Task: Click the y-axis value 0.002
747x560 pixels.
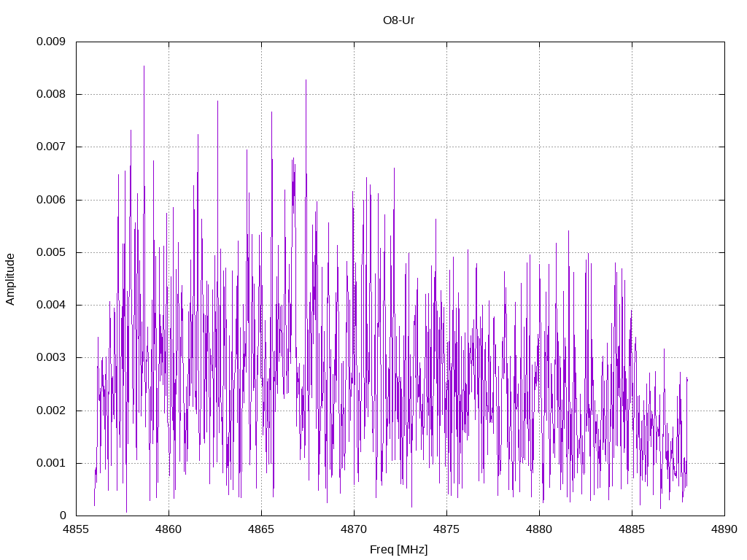Action: (x=51, y=411)
